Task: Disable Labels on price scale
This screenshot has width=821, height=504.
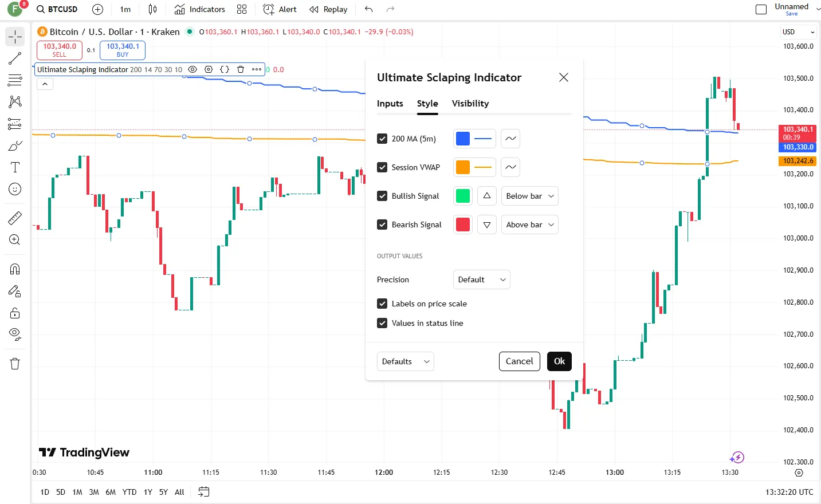Action: (382, 304)
